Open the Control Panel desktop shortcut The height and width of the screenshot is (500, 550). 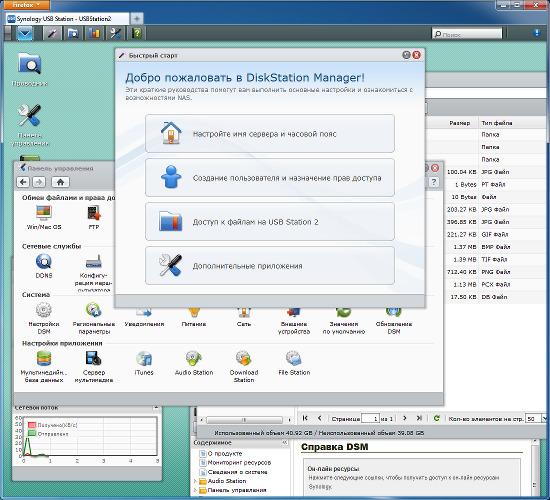pyautogui.click(x=29, y=125)
